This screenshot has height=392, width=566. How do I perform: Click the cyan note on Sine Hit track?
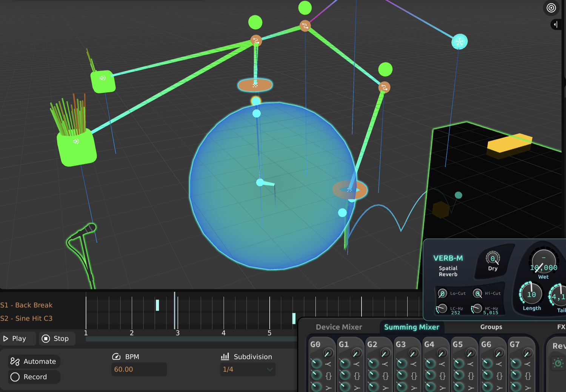294,318
